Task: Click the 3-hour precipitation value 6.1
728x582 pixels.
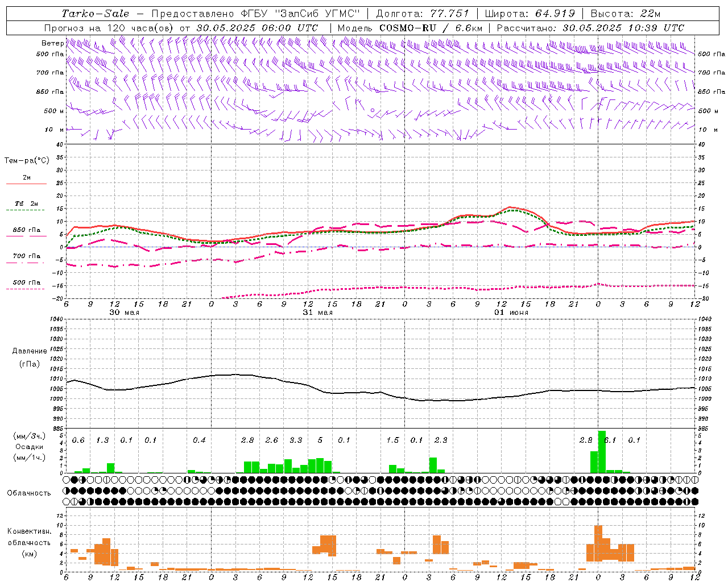Action: point(610,440)
